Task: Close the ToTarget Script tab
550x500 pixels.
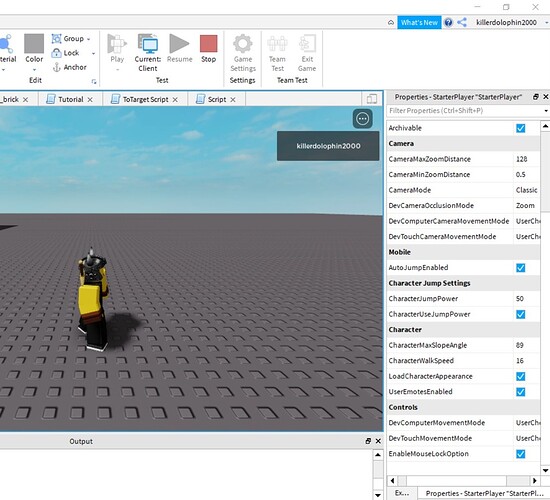Action: (175, 100)
